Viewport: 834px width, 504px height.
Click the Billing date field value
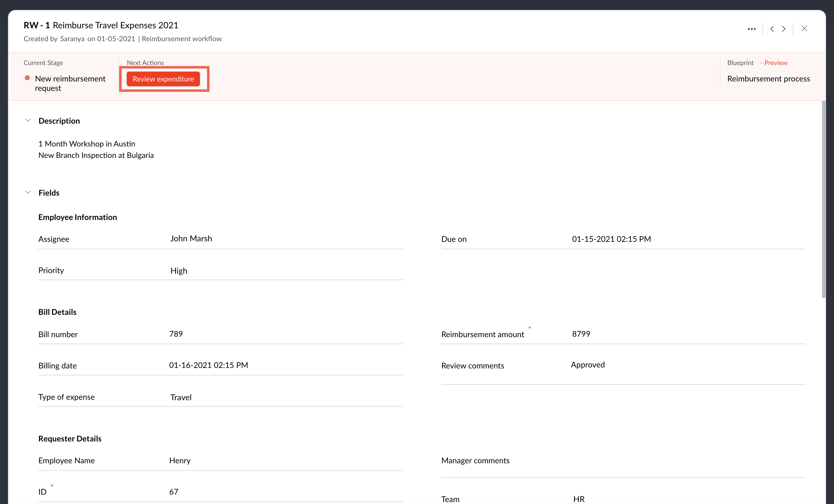[x=208, y=365]
